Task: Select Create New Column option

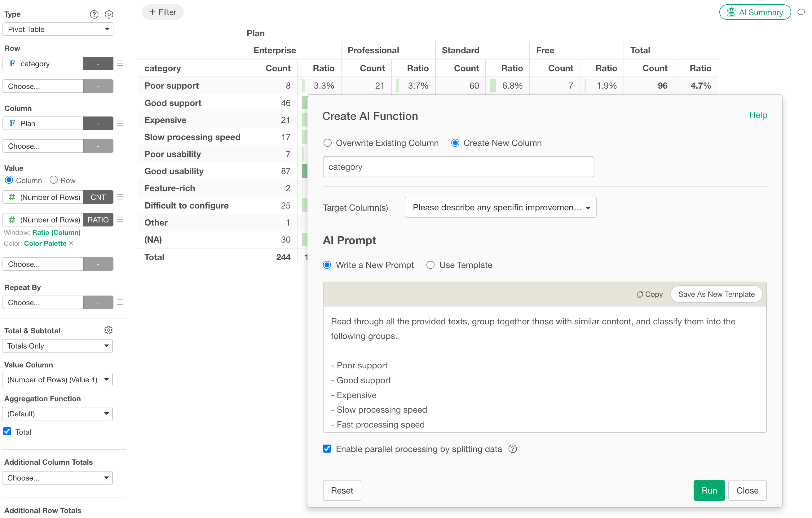Action: coord(455,143)
